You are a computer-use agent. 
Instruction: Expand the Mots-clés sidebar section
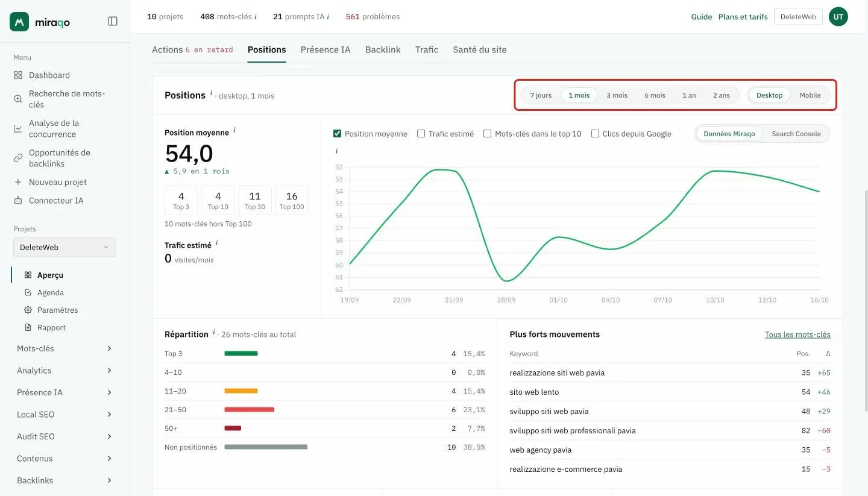tap(64, 348)
